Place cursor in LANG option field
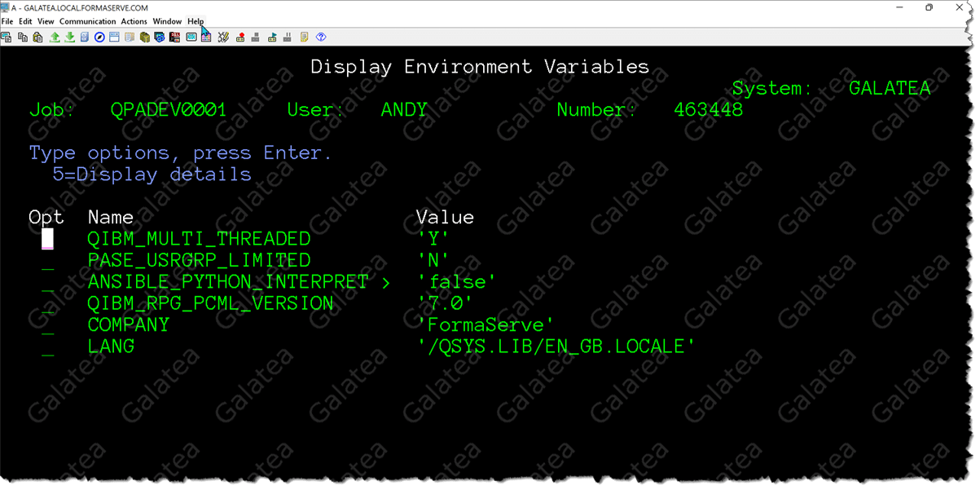The height and width of the screenshot is (490, 980). point(48,347)
